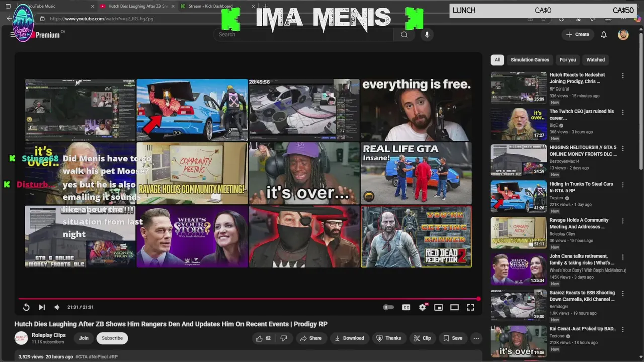644x362 pixels.
Task: Open menu for Hutch Reacts to Nadeshot video
Action: pos(623,76)
